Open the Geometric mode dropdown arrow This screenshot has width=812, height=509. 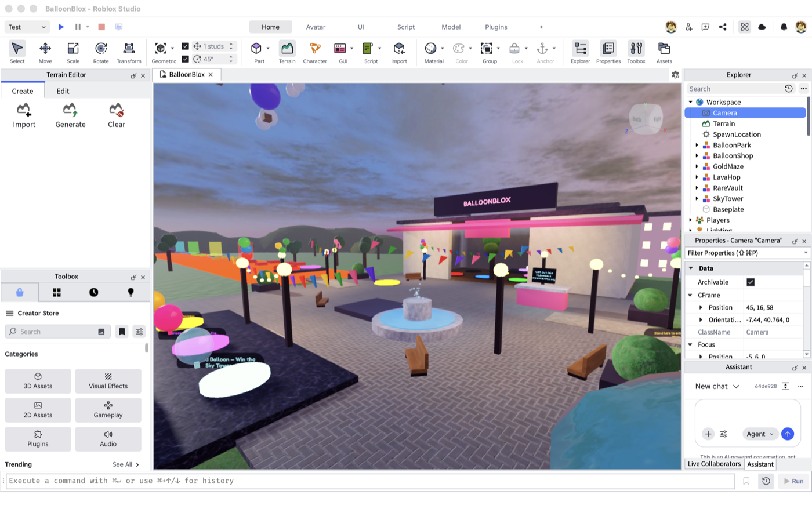(172, 48)
